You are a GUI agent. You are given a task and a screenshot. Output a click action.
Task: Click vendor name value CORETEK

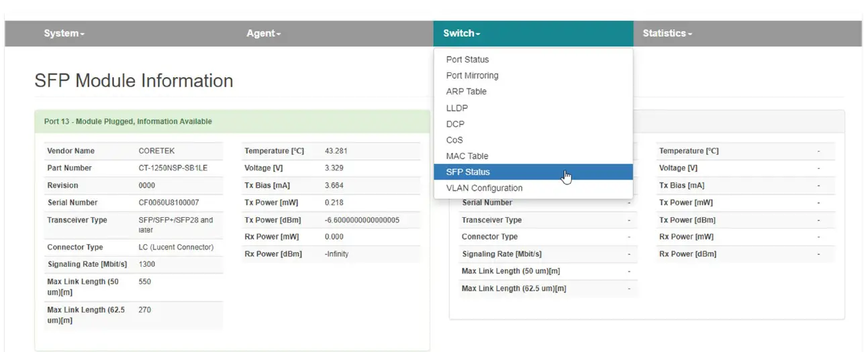(x=156, y=151)
